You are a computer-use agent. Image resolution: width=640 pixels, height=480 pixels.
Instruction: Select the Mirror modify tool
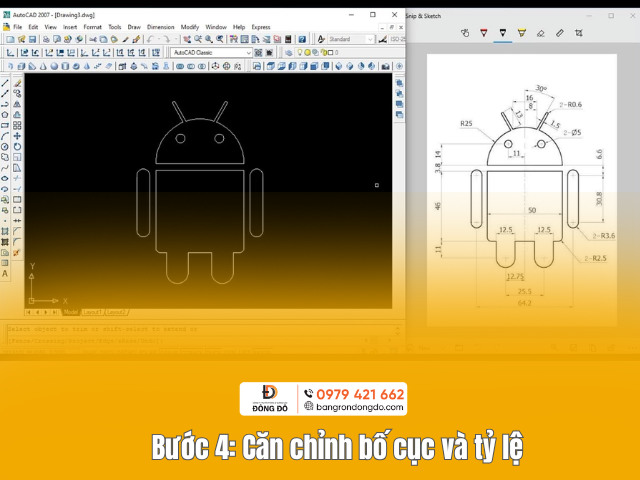click(17, 104)
